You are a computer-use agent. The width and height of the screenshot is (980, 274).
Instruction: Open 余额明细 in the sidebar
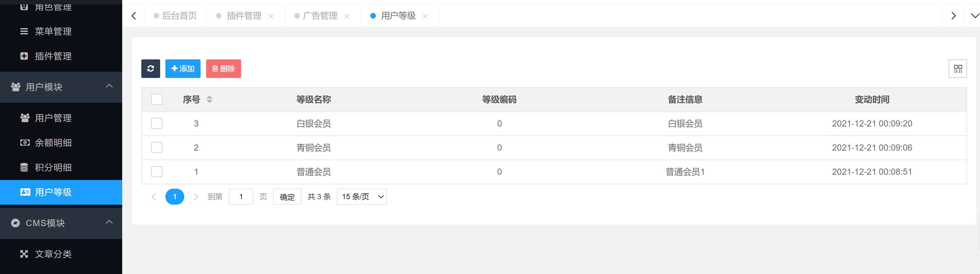(53, 143)
